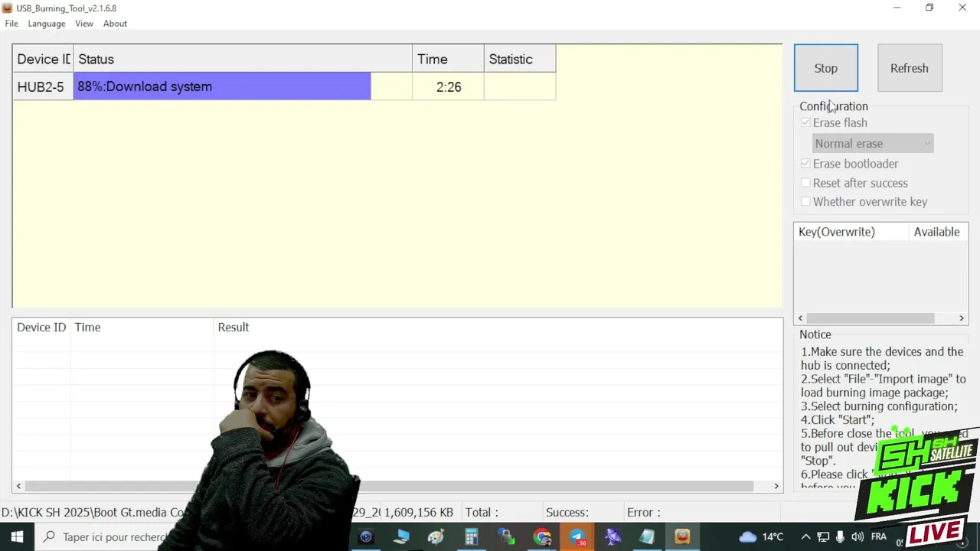Image resolution: width=980 pixels, height=551 pixels.
Task: Open the Normal erase dropdown
Action: click(873, 143)
